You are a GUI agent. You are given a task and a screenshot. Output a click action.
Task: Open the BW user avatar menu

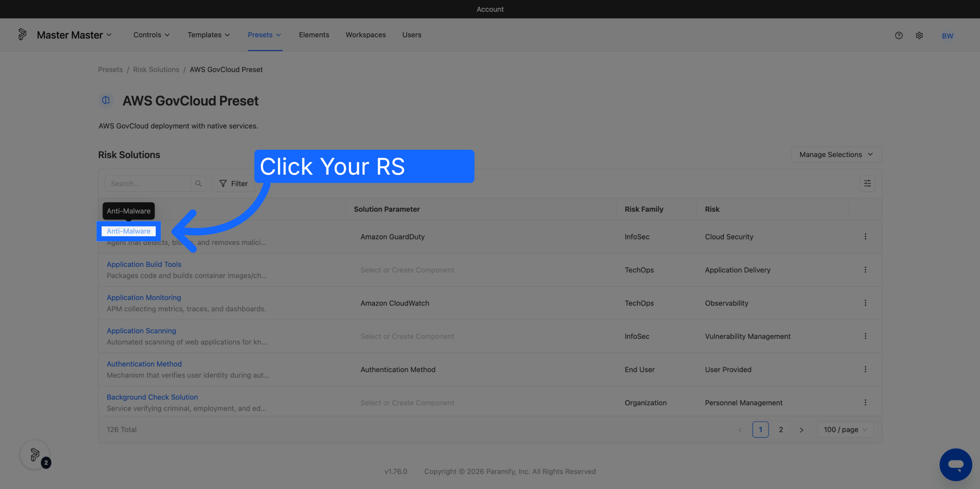[x=947, y=36]
